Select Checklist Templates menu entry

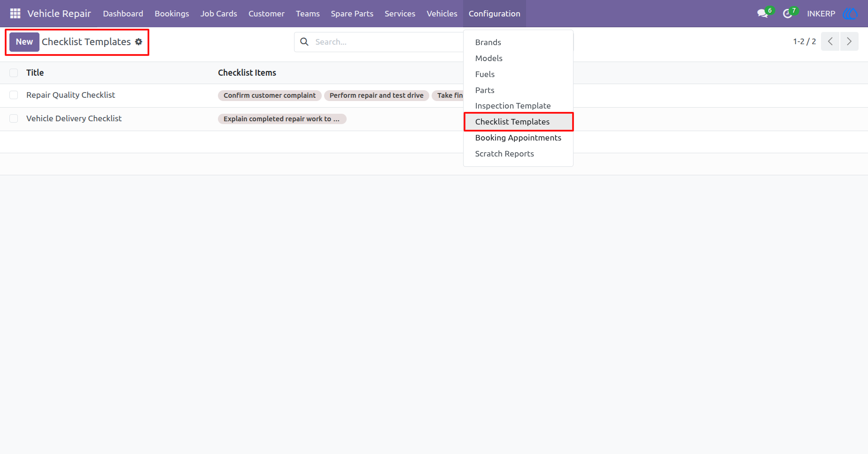[518, 122]
